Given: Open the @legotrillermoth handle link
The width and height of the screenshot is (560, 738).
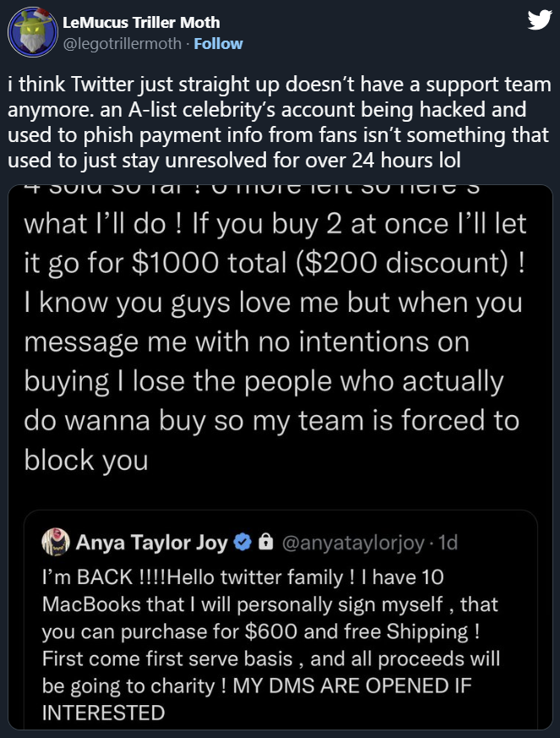Looking at the screenshot, I should (x=122, y=44).
